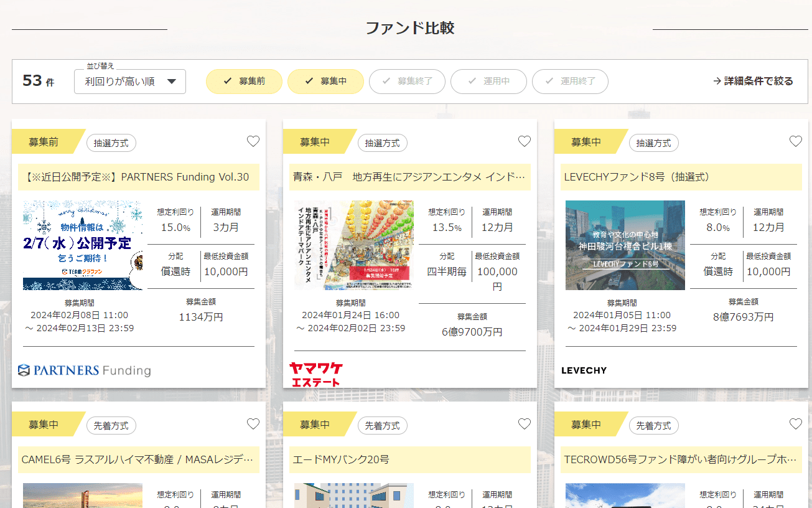Click the 3カ月 運用期間 value

226,227
